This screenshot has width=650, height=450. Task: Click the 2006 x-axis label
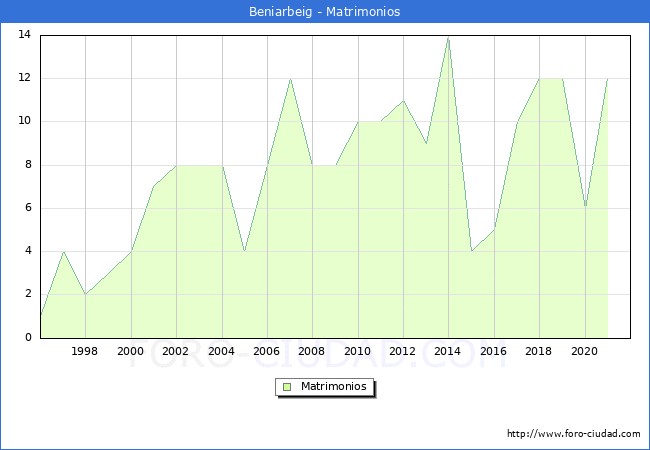[x=266, y=351]
